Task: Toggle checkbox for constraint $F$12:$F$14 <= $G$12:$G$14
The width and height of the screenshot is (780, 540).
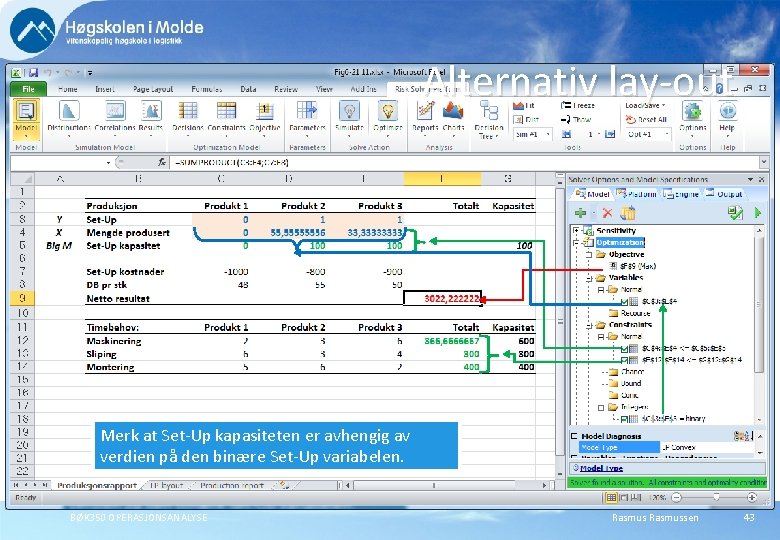Action: point(625,360)
